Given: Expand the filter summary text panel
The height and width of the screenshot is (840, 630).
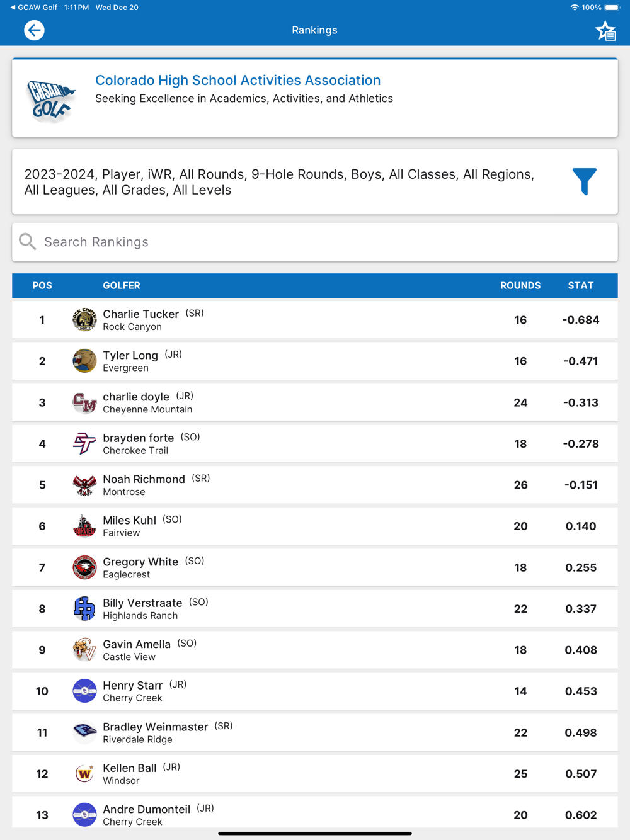Looking at the screenshot, I should point(280,182).
